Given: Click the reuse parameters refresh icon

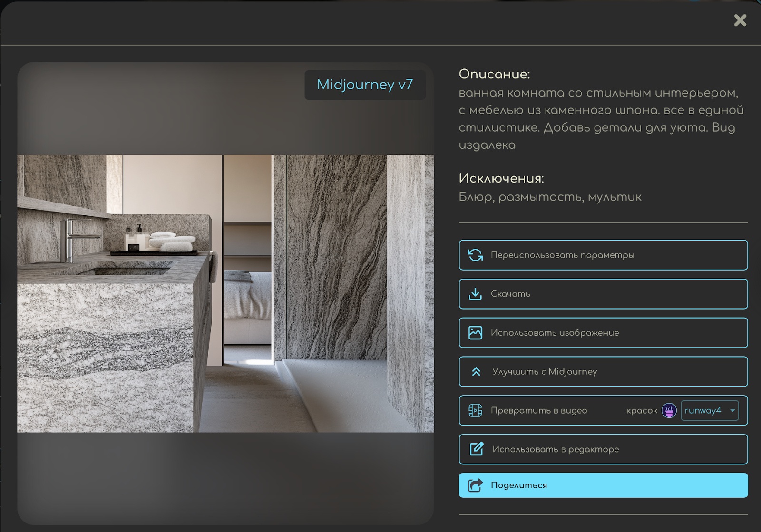Looking at the screenshot, I should coord(475,255).
